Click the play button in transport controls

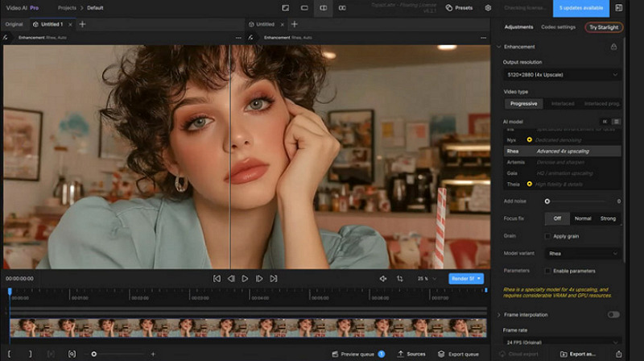(x=246, y=279)
